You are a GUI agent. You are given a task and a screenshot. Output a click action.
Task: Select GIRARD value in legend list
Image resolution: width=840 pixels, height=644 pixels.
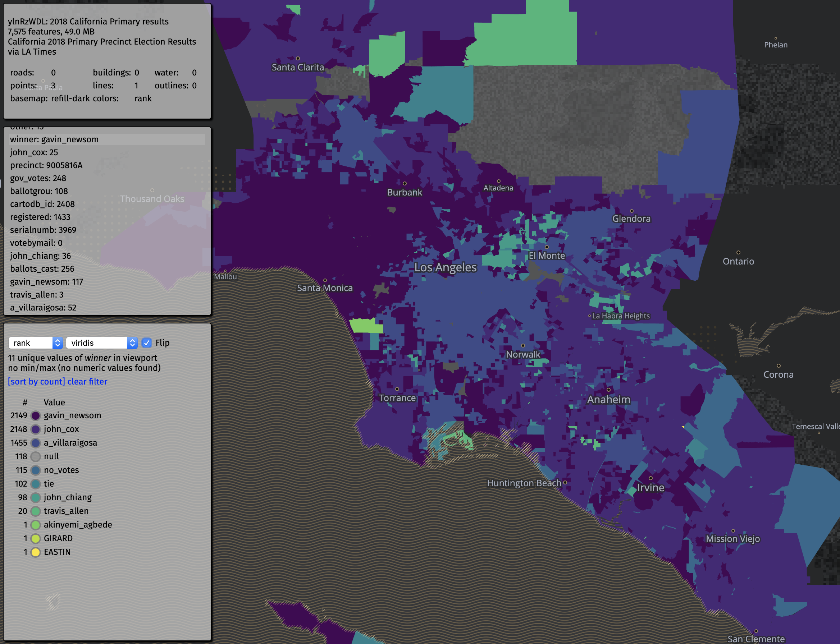(x=58, y=539)
